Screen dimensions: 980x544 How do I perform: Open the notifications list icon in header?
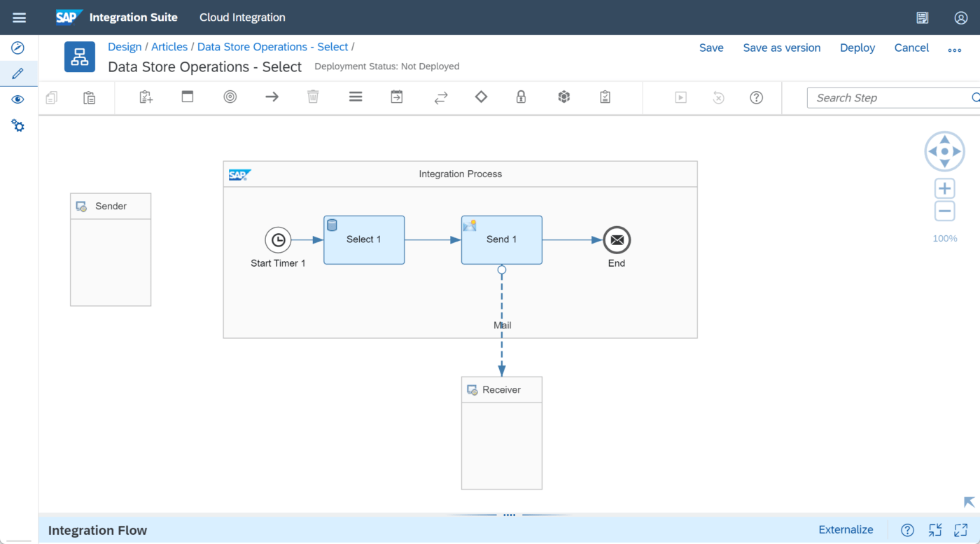tap(923, 18)
